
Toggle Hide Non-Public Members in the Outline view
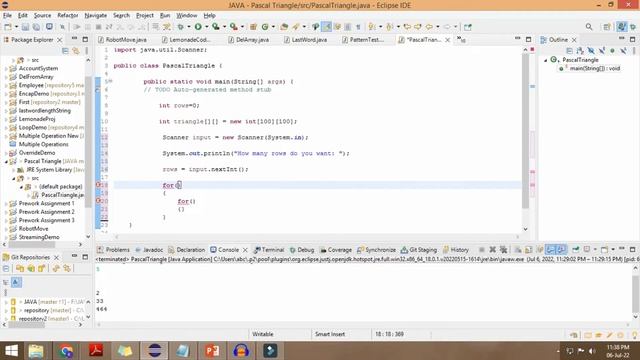tap(612, 51)
